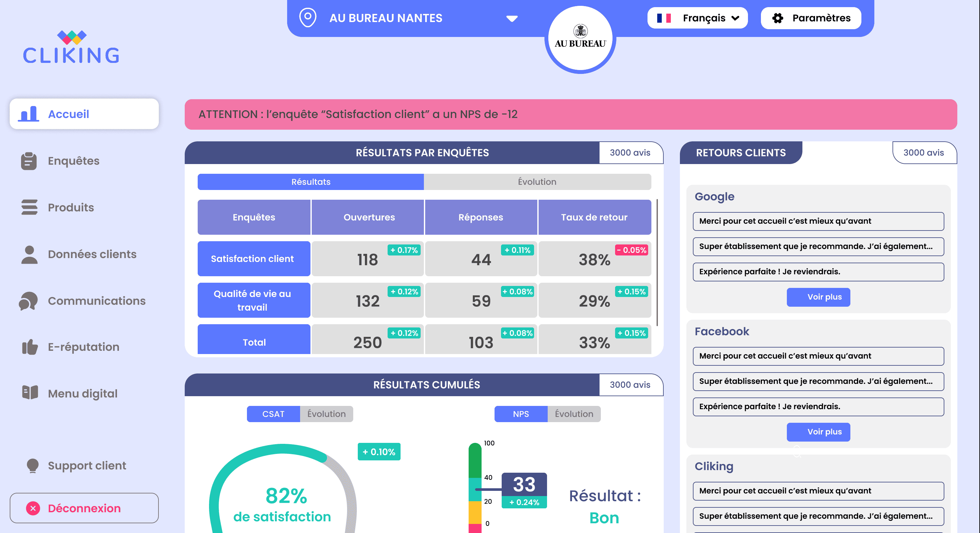Click the Google section heading
The height and width of the screenshot is (533, 980).
point(715,196)
